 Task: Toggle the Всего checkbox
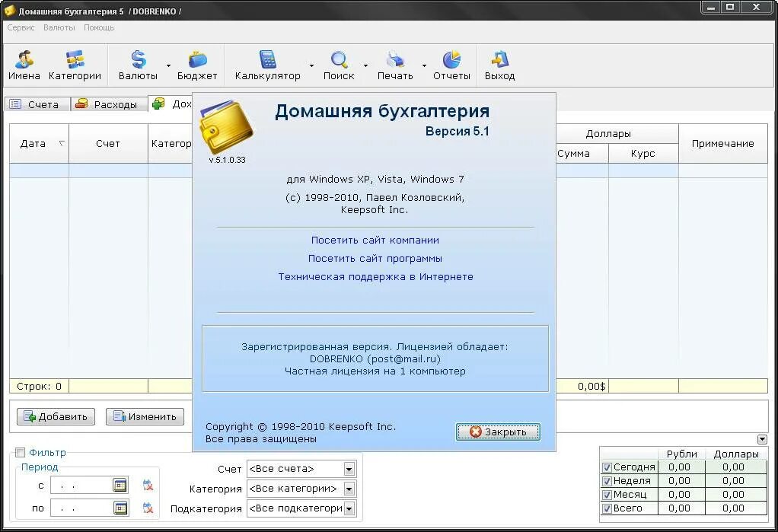pyautogui.click(x=607, y=508)
